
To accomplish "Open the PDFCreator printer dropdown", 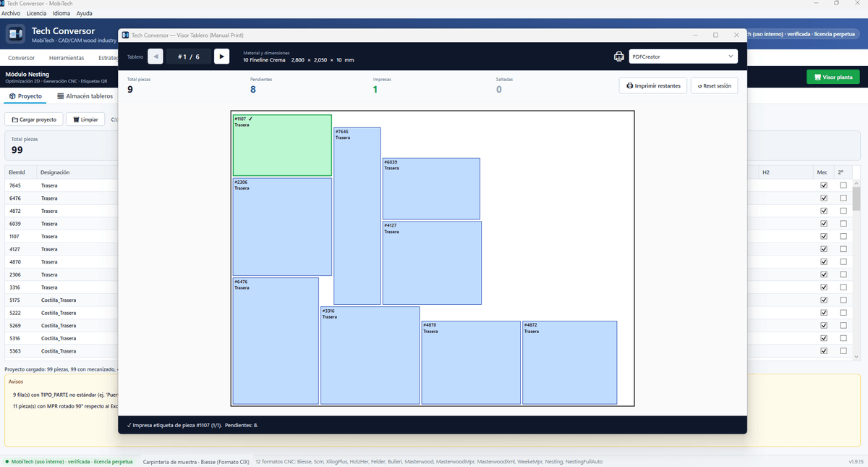I will [683, 56].
